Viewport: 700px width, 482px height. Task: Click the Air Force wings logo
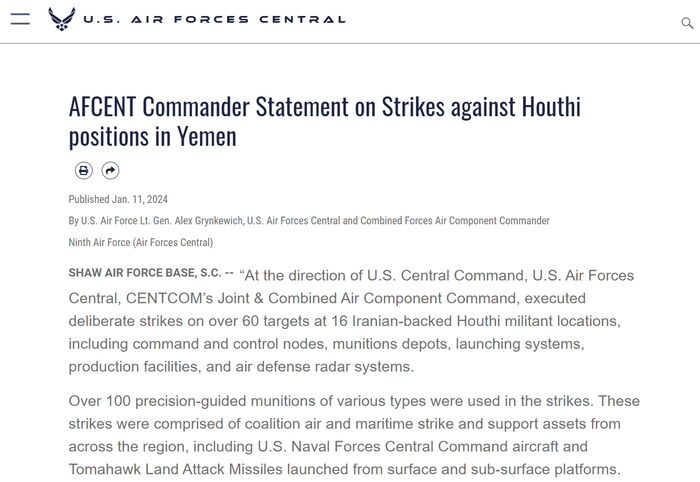(x=61, y=19)
